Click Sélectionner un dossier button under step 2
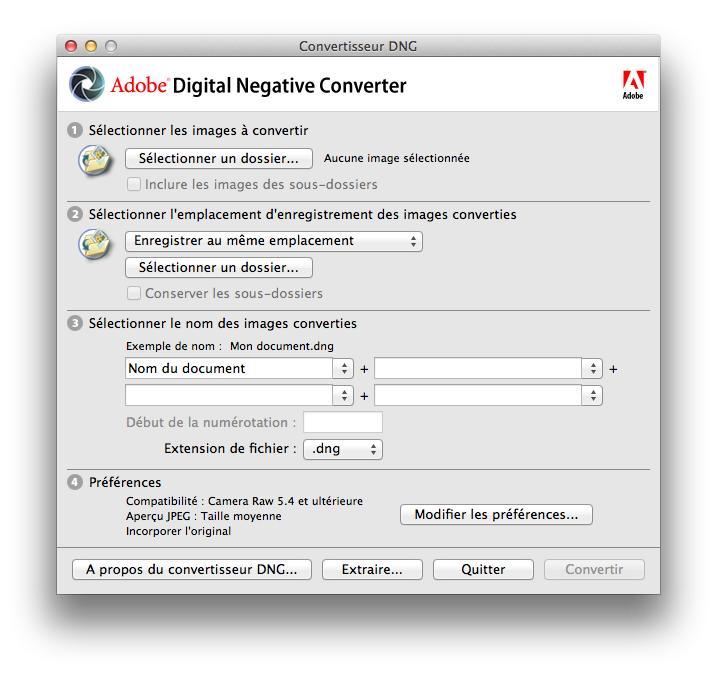The height and width of the screenshot is (673, 717). coord(219,267)
